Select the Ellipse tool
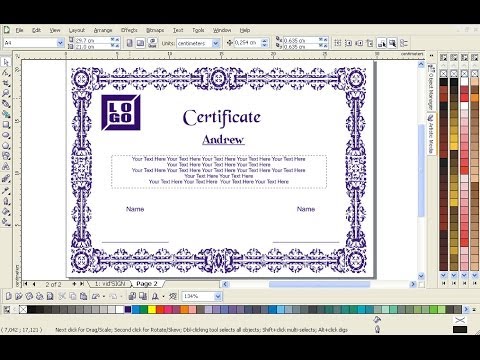Image resolution: width=480 pixels, height=360 pixels. point(6,135)
